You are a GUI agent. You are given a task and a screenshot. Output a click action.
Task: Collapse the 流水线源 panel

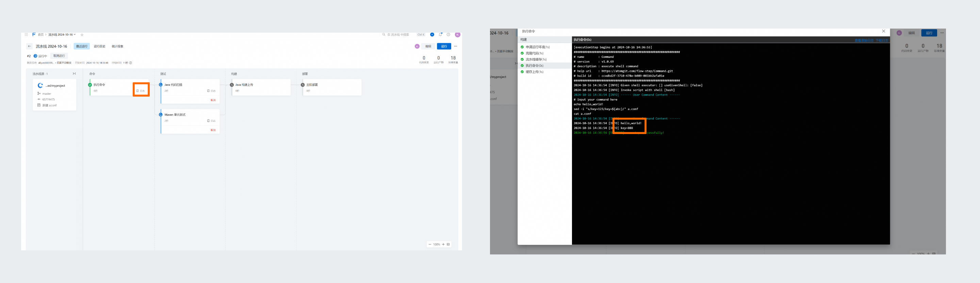(74, 74)
